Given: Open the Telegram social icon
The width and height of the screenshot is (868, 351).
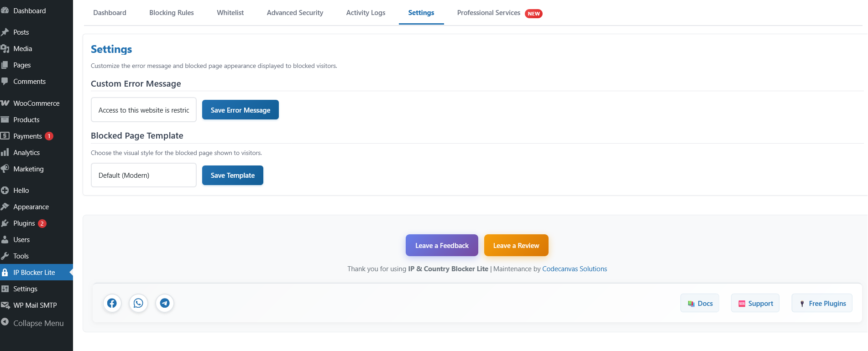Looking at the screenshot, I should (x=165, y=303).
